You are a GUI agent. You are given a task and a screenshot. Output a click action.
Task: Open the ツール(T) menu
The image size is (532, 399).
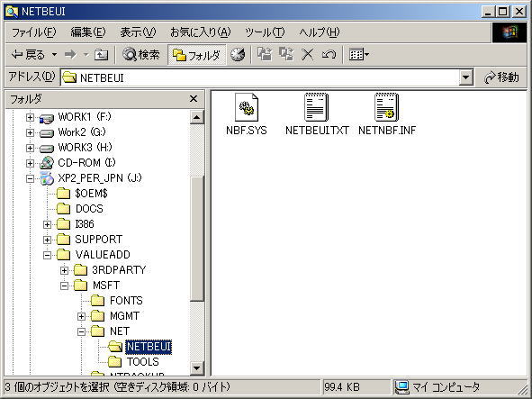click(265, 32)
